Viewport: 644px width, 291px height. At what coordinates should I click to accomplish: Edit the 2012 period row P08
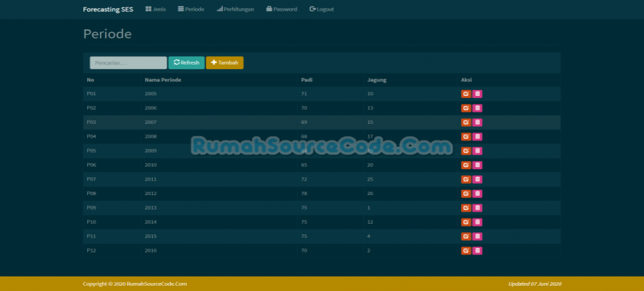[466, 194]
